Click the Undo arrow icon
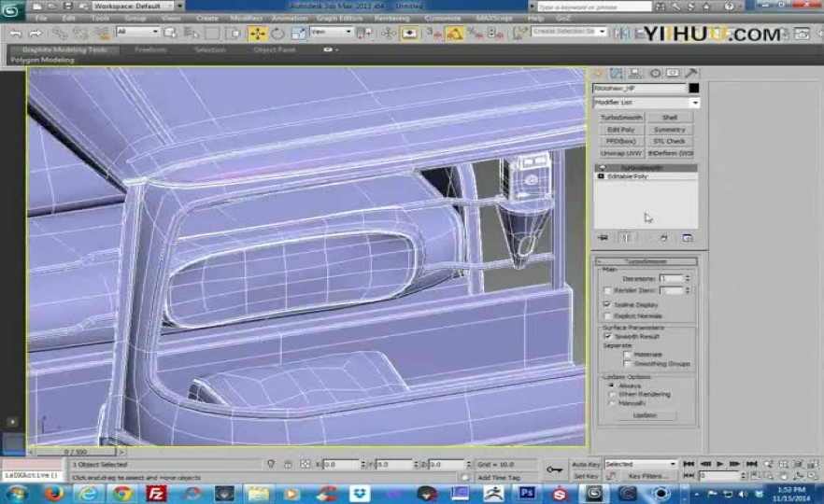Viewport: 824px width, 504px height. click(16, 34)
